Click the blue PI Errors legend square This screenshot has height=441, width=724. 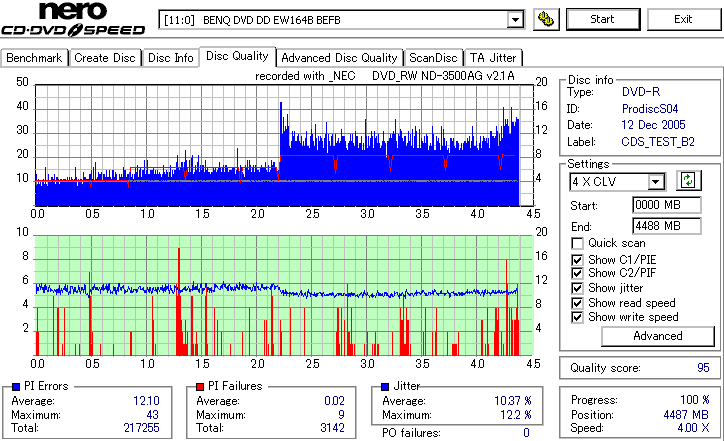16,387
